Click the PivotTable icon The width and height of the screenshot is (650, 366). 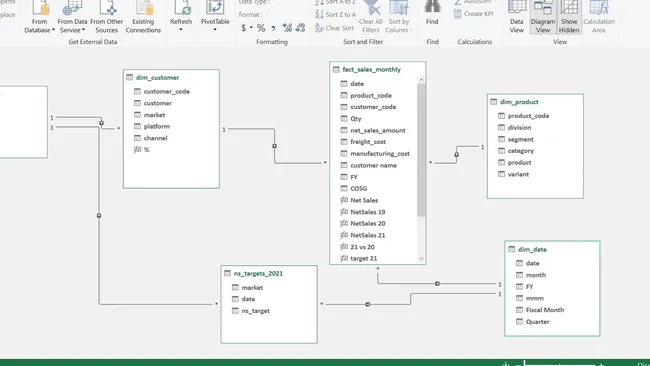[215, 7]
